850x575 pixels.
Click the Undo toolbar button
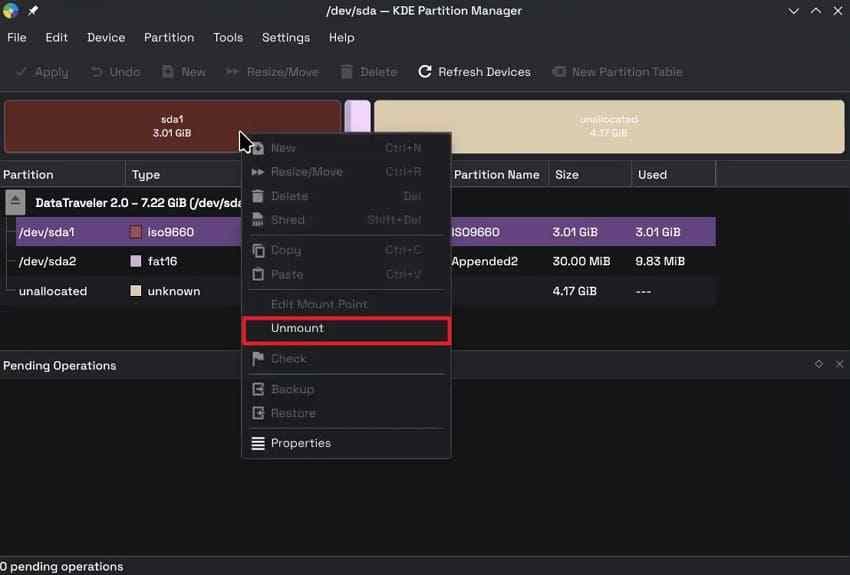pos(115,72)
